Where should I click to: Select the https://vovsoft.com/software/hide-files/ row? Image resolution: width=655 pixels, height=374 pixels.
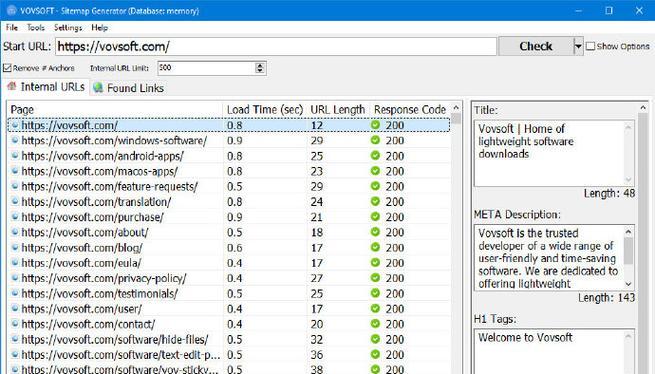(x=229, y=339)
